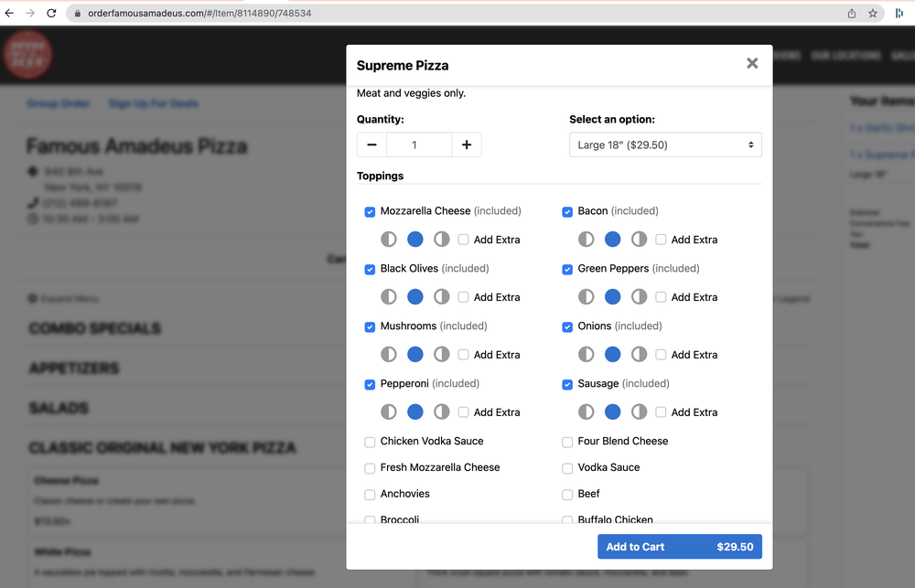Bookmark this page with star icon
Viewport: 915px width, 588px height.
[x=873, y=14]
